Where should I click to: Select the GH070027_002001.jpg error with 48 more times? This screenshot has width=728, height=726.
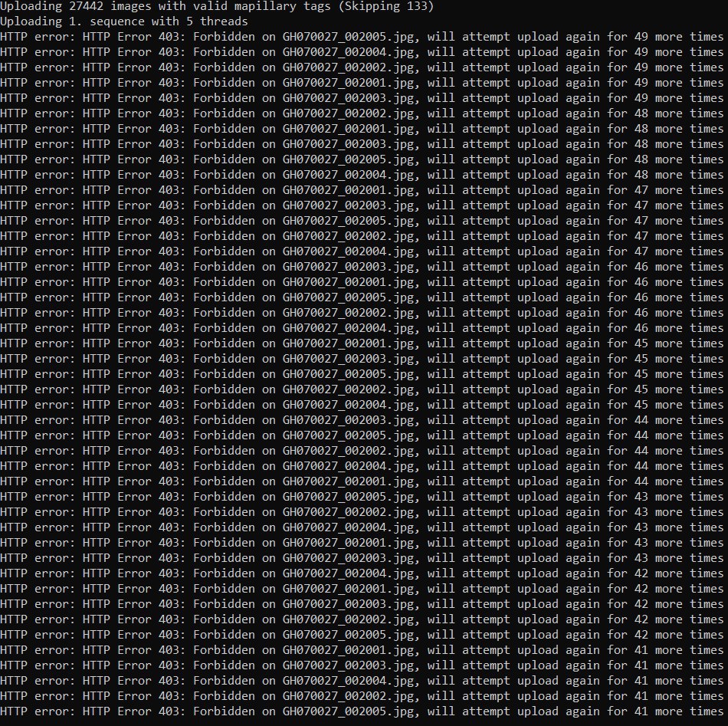(362, 129)
